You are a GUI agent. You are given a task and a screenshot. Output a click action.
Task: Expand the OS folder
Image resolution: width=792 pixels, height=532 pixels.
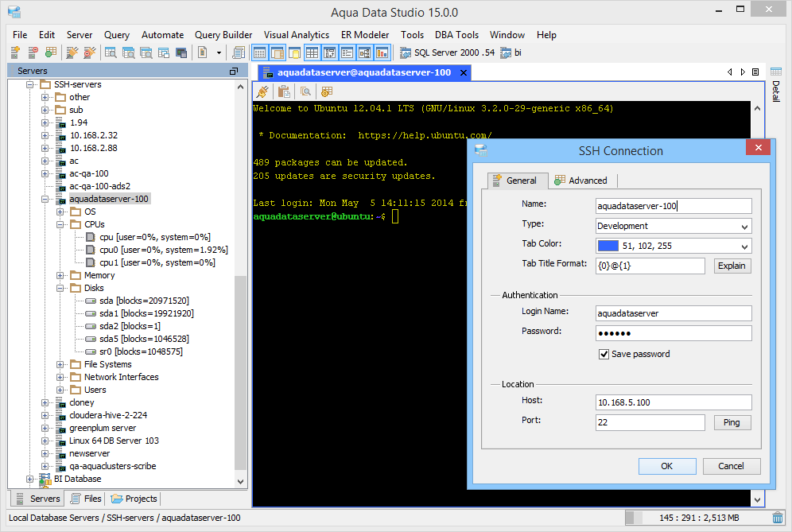[x=60, y=212]
